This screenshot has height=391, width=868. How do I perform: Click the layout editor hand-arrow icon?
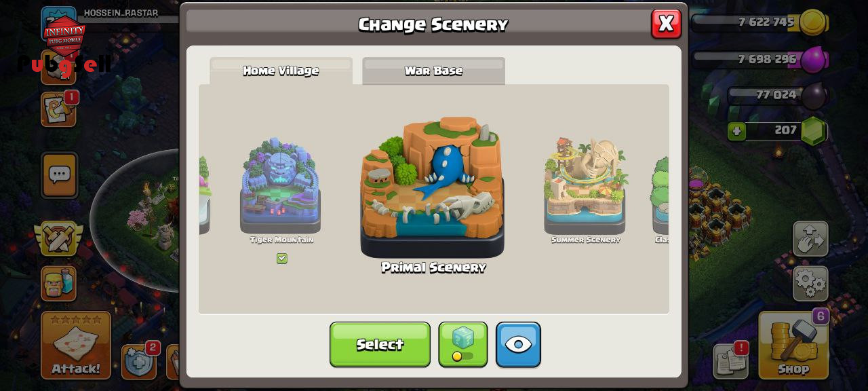(x=810, y=239)
